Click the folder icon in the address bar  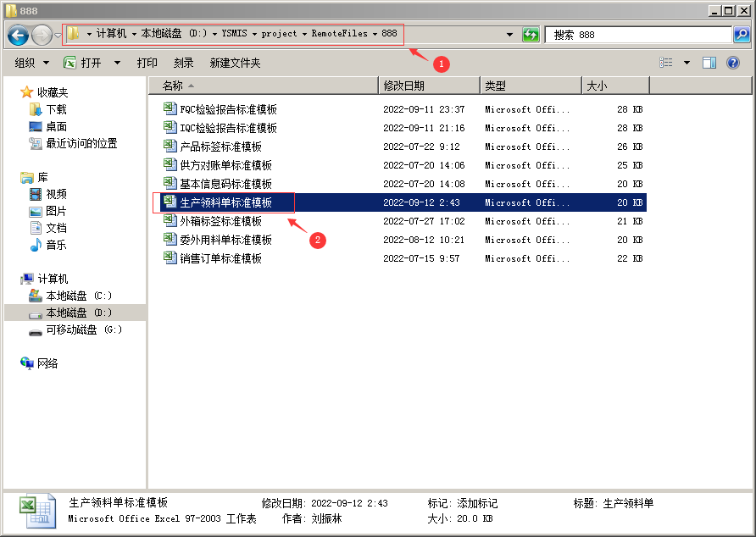click(x=73, y=33)
